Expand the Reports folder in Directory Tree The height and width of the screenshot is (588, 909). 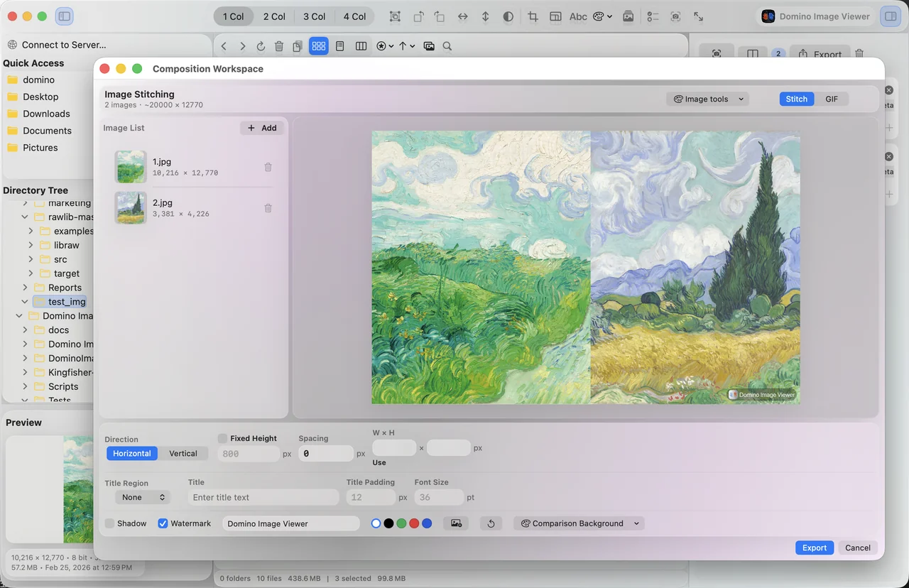click(x=25, y=288)
